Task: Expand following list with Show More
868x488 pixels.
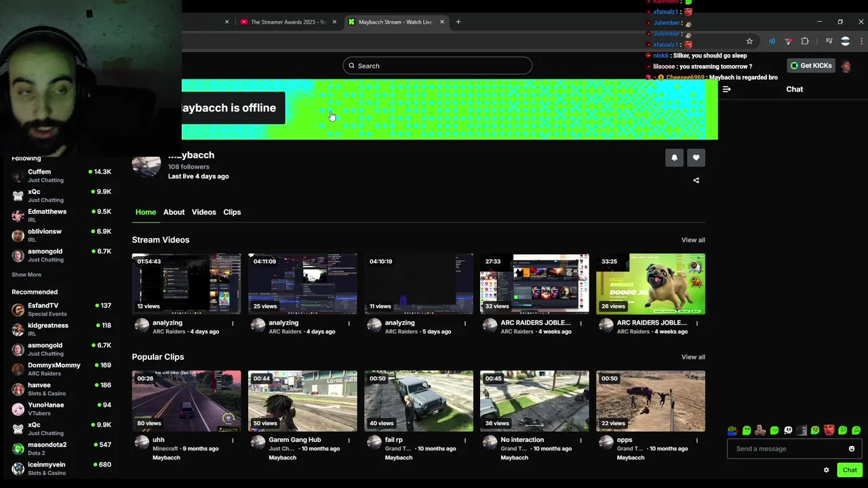Action: [x=26, y=274]
